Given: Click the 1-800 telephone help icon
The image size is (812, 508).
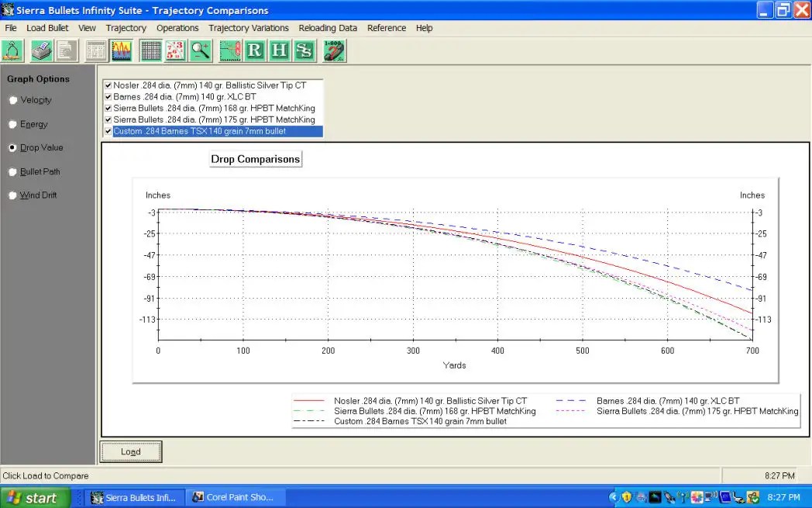Looking at the screenshot, I should point(334,51).
